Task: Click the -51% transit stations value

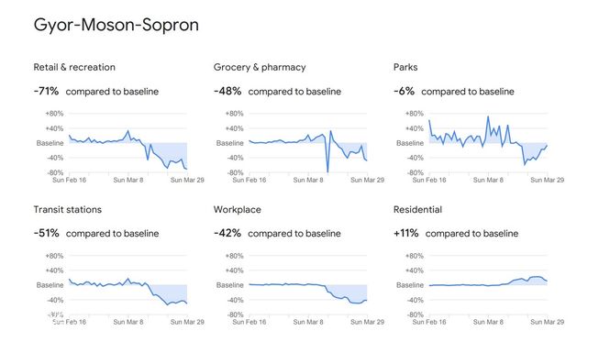Action: point(46,233)
